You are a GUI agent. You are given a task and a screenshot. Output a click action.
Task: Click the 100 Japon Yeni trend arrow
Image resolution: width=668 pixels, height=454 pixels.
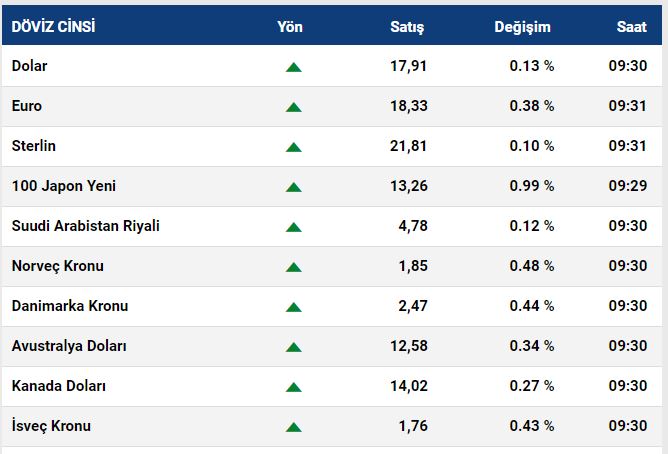click(293, 187)
